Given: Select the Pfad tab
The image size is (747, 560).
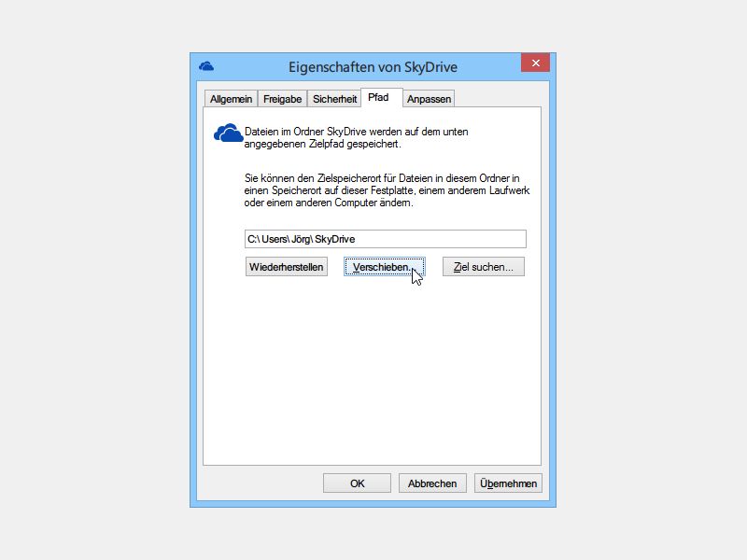Looking at the screenshot, I should pyautogui.click(x=382, y=98).
